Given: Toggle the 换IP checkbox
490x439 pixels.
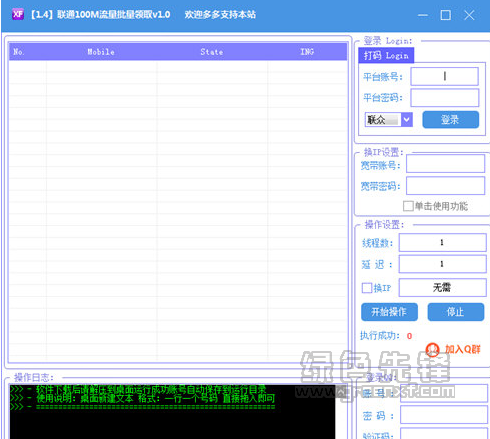Looking at the screenshot, I should (x=367, y=288).
